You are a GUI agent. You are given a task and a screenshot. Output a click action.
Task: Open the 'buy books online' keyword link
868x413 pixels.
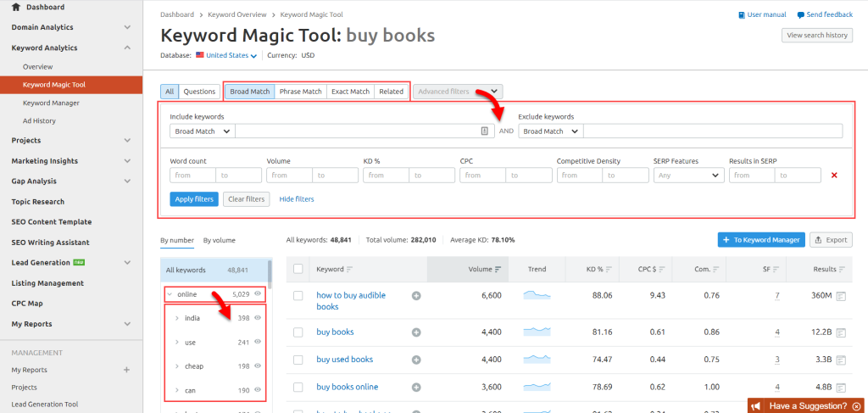(347, 387)
